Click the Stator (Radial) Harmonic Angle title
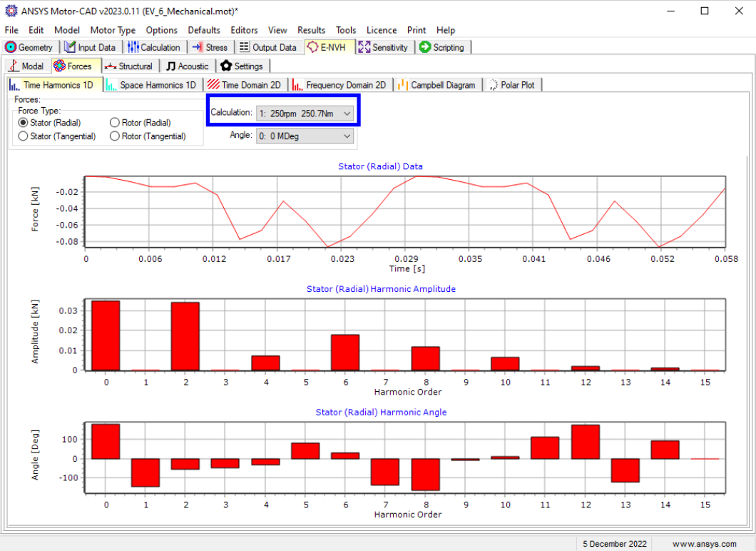Image resolution: width=756 pixels, height=551 pixels. 381,412
